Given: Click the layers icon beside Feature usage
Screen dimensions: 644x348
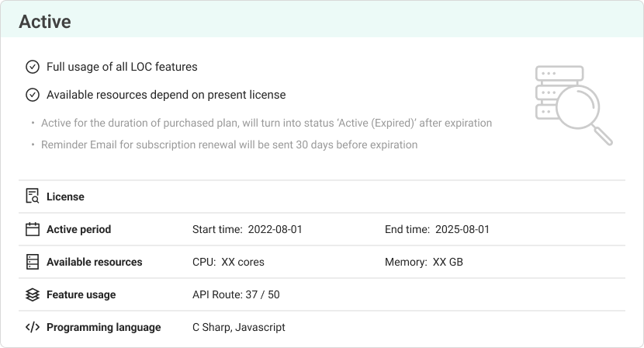Looking at the screenshot, I should [33, 294].
